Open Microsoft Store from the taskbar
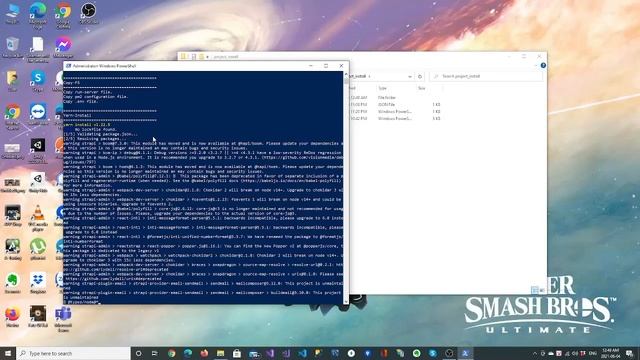The height and width of the screenshot is (360, 640). click(x=237, y=353)
